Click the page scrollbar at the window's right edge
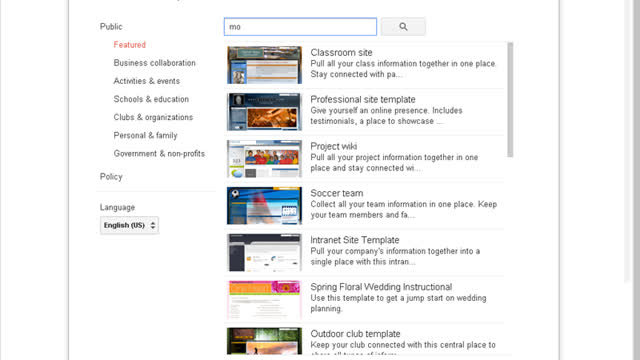 [628, 141]
